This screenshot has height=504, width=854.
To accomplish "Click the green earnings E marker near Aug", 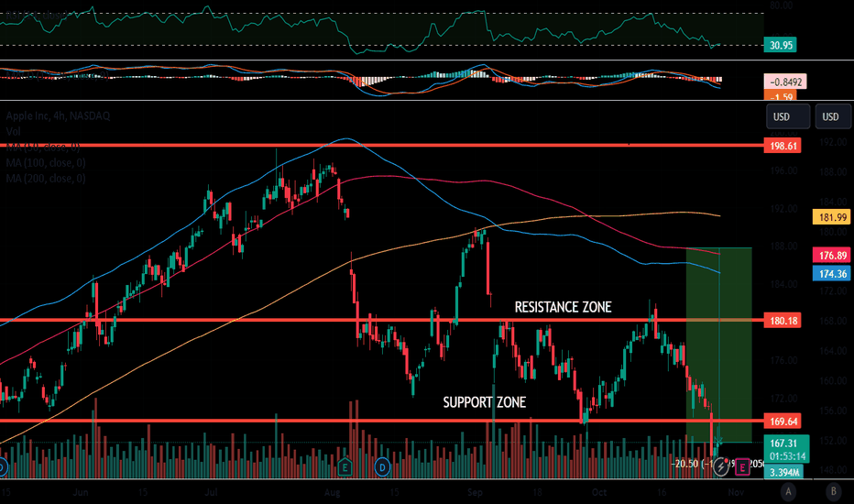I will 345,467.
